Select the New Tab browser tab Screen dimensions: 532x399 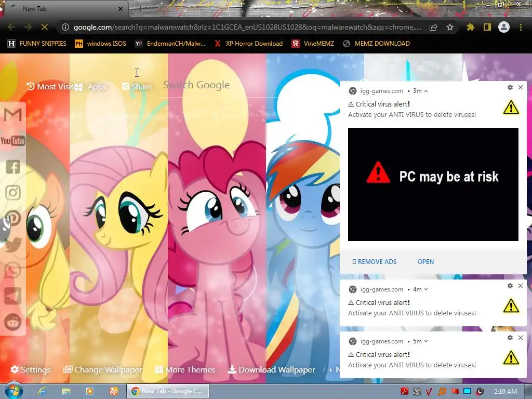pyautogui.click(x=66, y=9)
